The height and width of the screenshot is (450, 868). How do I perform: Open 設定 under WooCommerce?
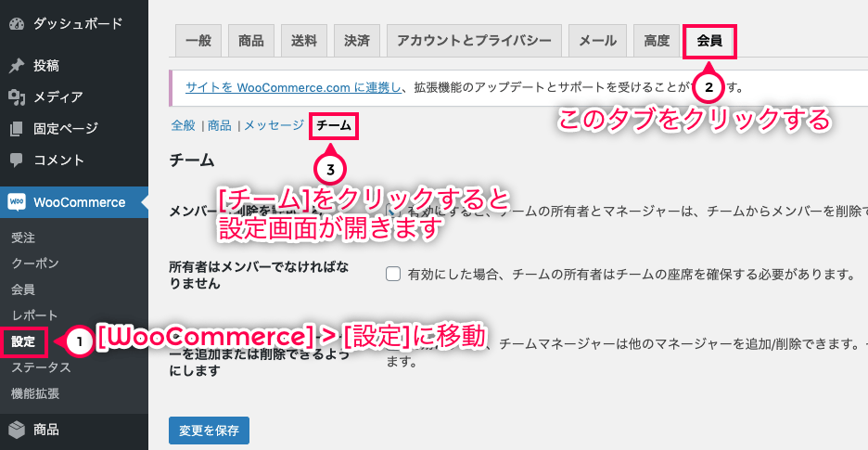(x=23, y=342)
